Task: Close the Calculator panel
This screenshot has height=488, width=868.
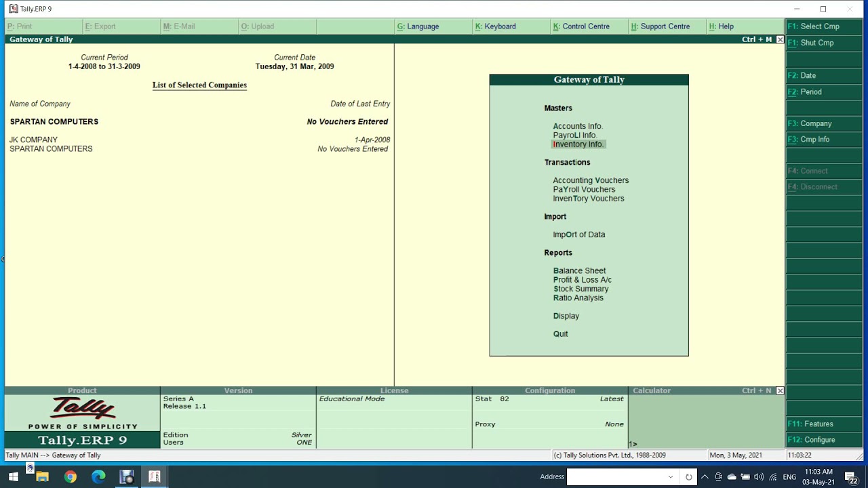Action: [780, 390]
